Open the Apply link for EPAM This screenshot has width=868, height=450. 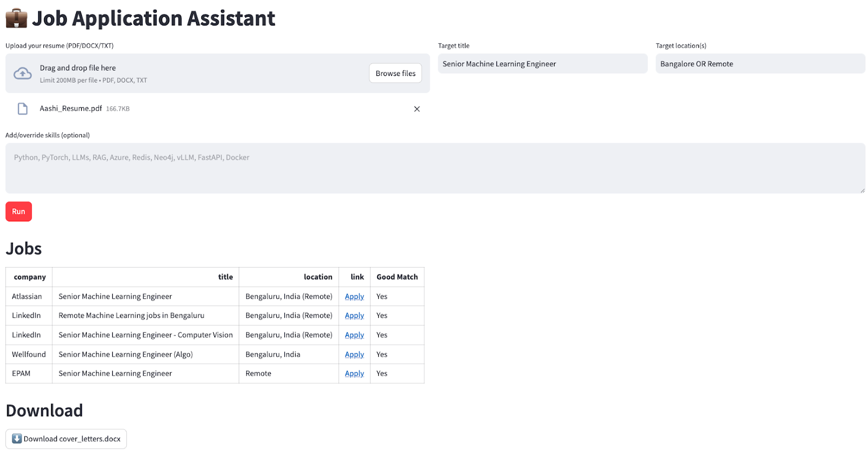pos(354,373)
